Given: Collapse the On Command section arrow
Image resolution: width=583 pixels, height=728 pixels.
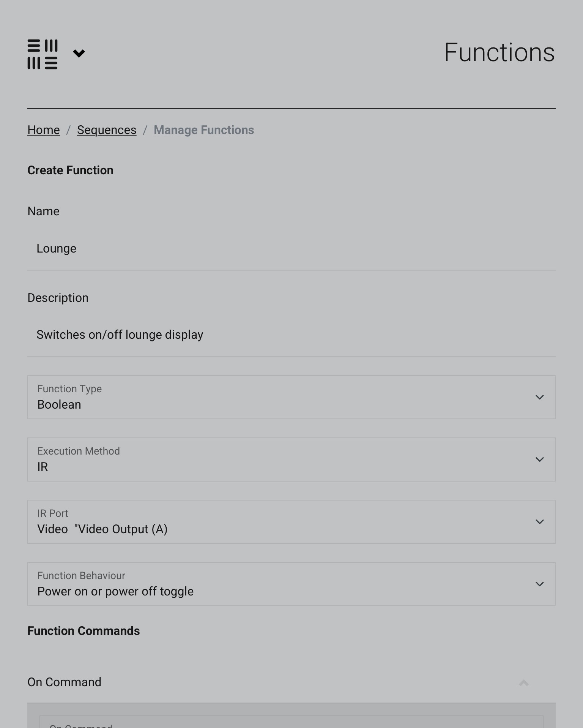Looking at the screenshot, I should point(524,683).
